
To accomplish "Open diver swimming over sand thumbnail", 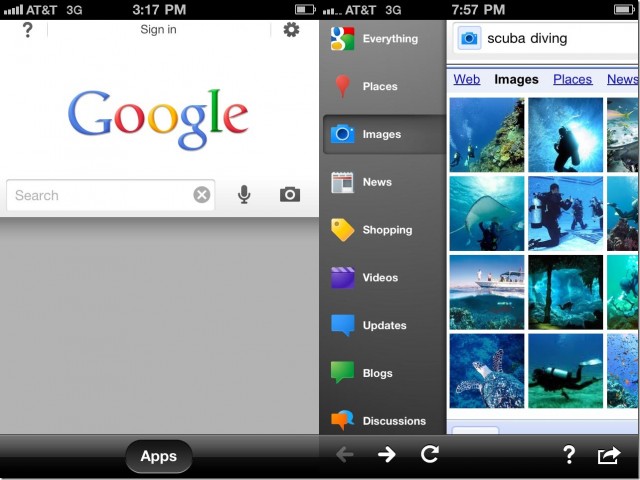I will click(565, 371).
